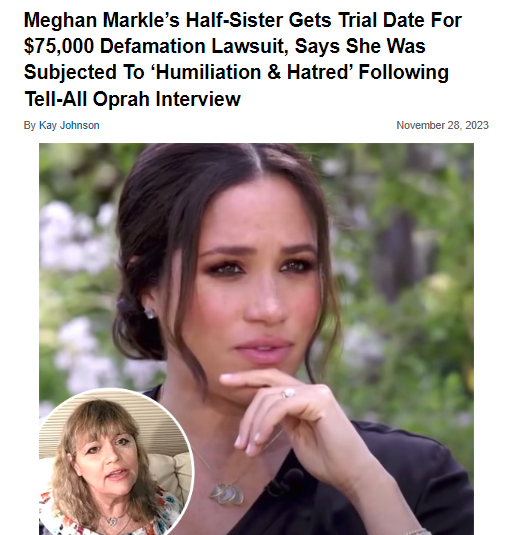
Task: Open the main Oprah interview photo
Action: pos(256,339)
